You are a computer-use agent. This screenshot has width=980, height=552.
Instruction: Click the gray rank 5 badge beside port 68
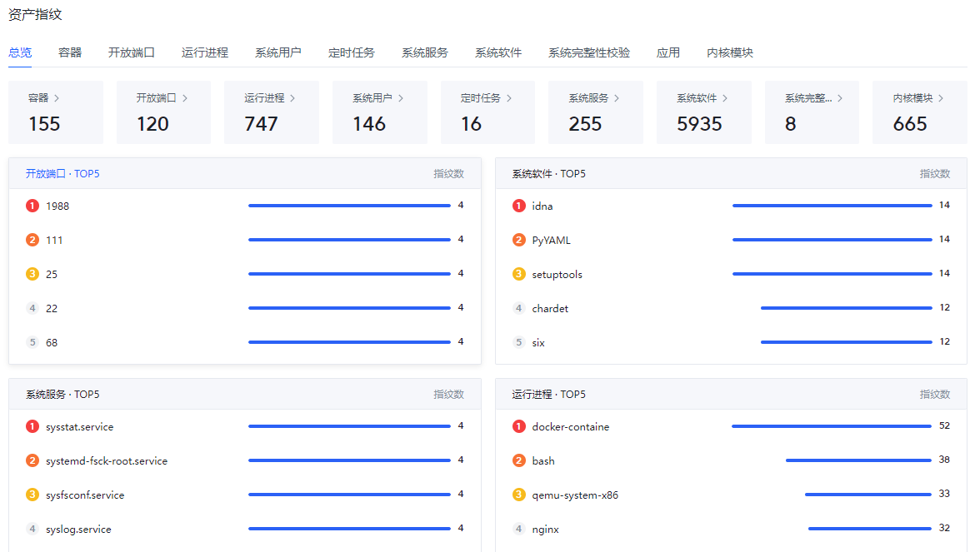(32, 342)
